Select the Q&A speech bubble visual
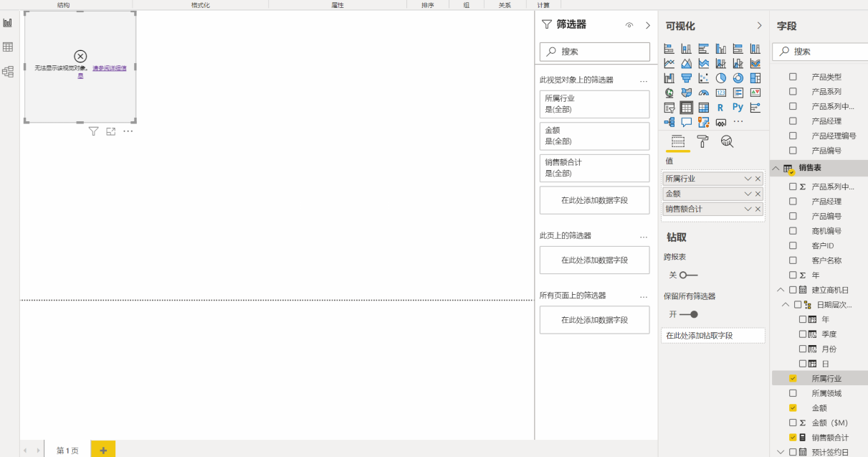Image resolution: width=868 pixels, height=457 pixels. (687, 122)
